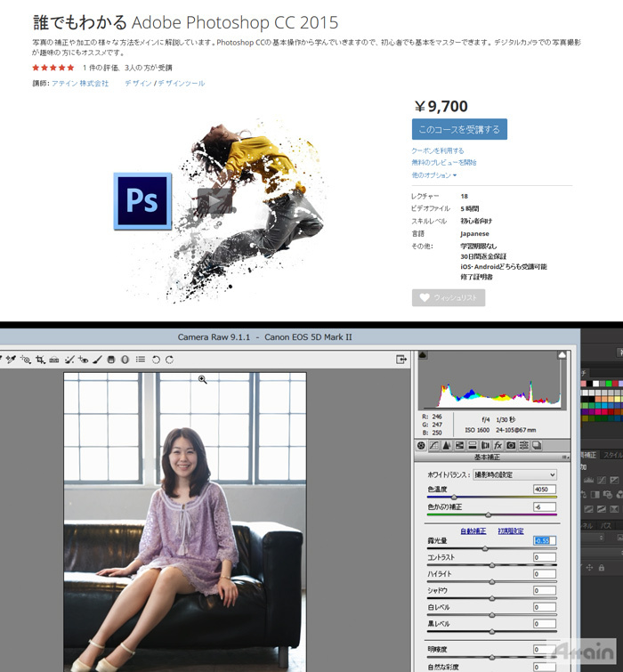
Task: Click the Rotate counterclockwise icon
Action: coord(156,360)
